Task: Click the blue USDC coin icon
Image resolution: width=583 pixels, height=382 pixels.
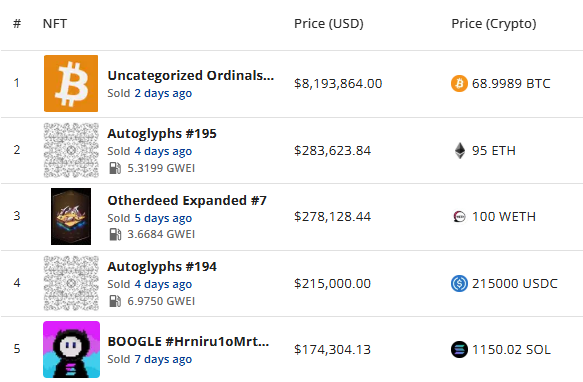Action: tap(459, 283)
